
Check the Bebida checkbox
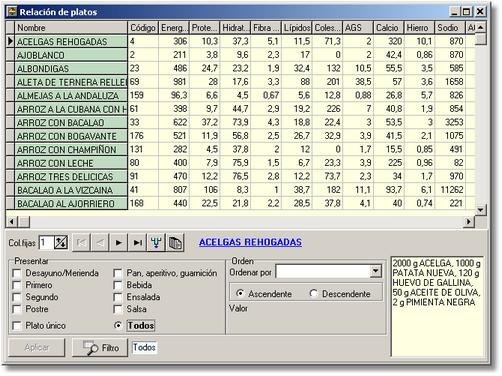click(118, 285)
